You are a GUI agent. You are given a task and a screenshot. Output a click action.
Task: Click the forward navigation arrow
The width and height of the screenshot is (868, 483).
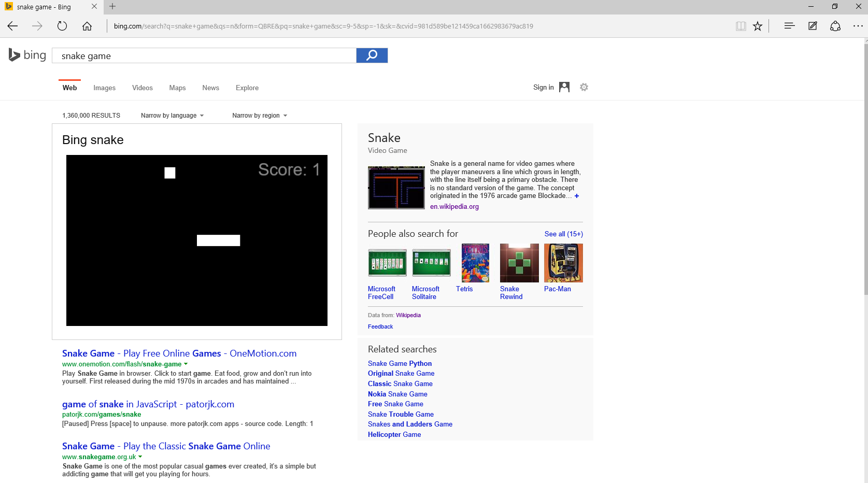coord(37,26)
